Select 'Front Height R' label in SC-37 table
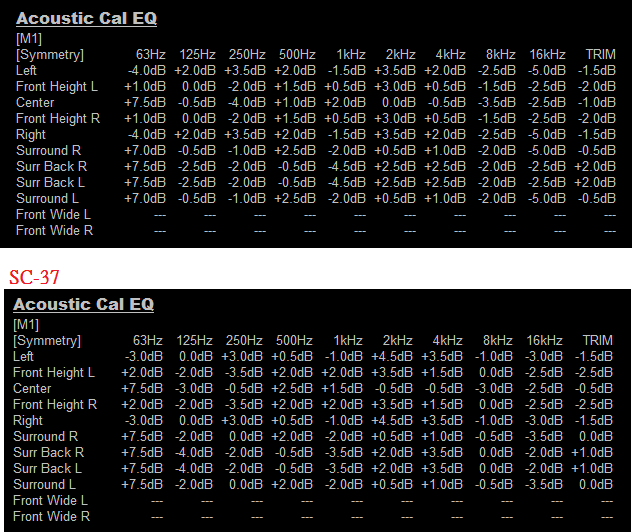632x532 pixels. [55, 405]
